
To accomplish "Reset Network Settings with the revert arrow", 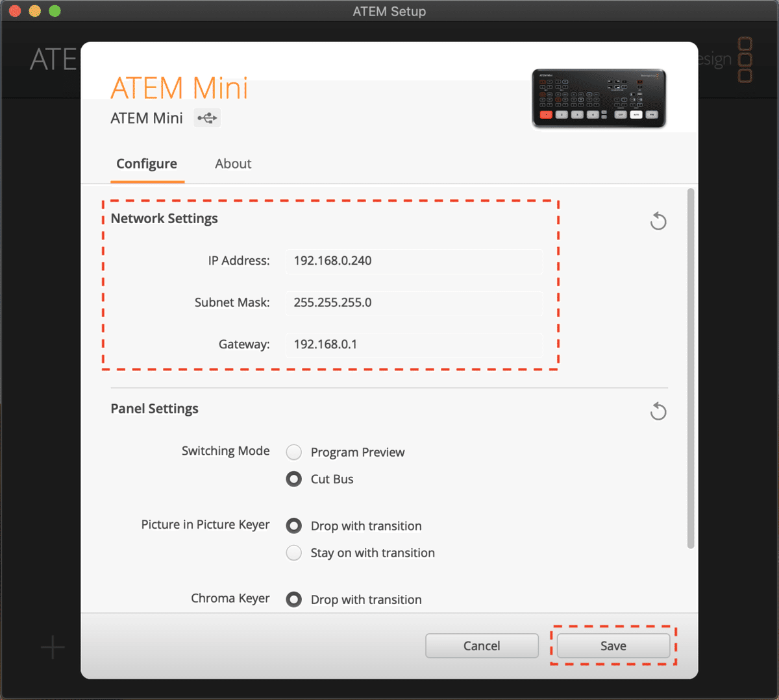I will point(658,221).
